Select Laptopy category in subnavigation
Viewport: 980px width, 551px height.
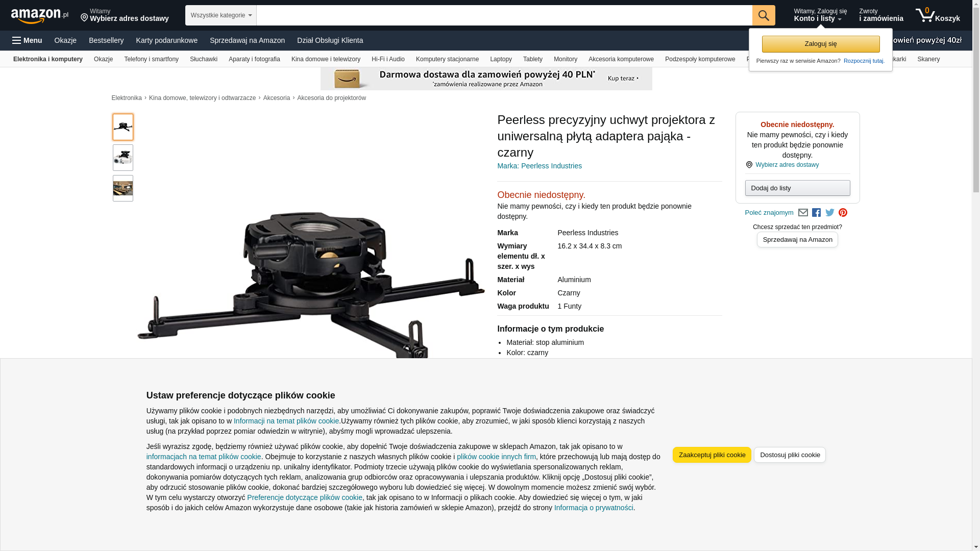[x=501, y=59]
